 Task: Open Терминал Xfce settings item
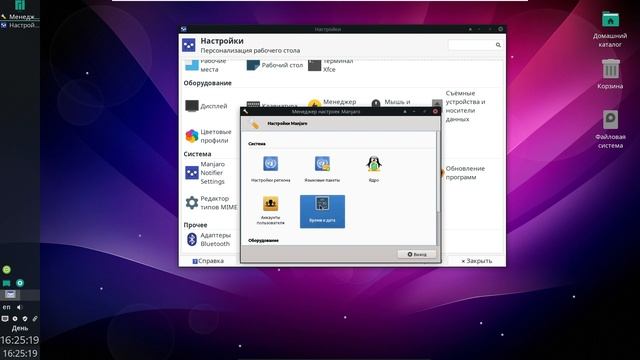[x=331, y=65]
